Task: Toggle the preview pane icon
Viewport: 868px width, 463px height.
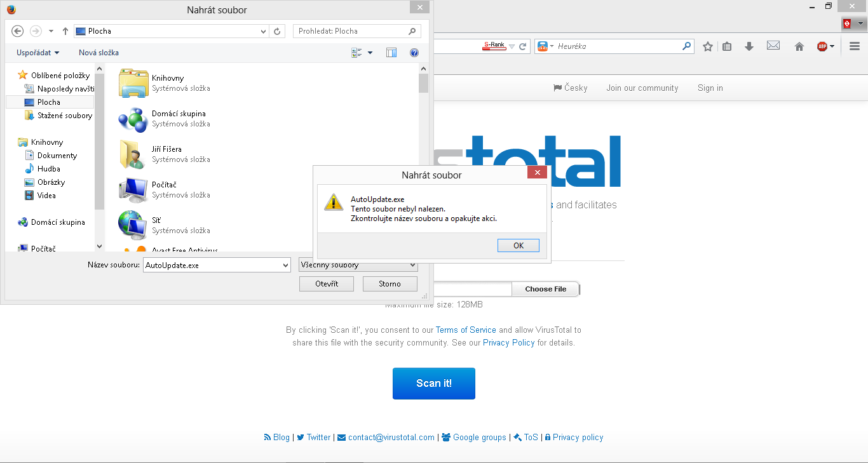Action: [391, 53]
